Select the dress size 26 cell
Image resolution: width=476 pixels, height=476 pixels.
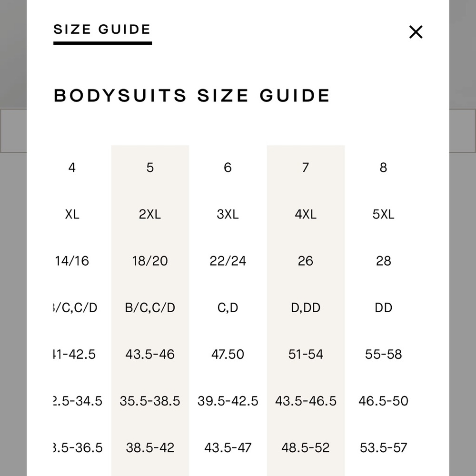point(306,261)
